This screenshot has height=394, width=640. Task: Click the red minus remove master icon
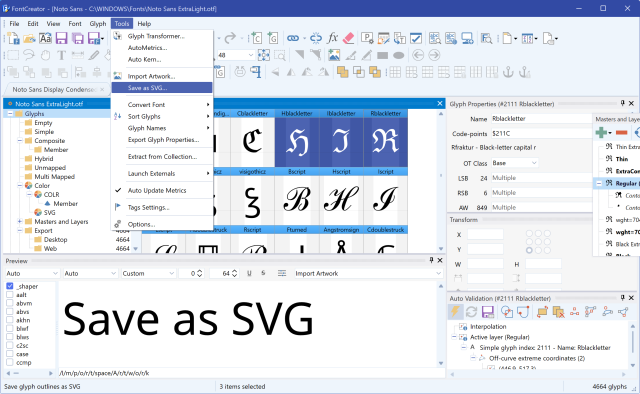[x=621, y=132]
